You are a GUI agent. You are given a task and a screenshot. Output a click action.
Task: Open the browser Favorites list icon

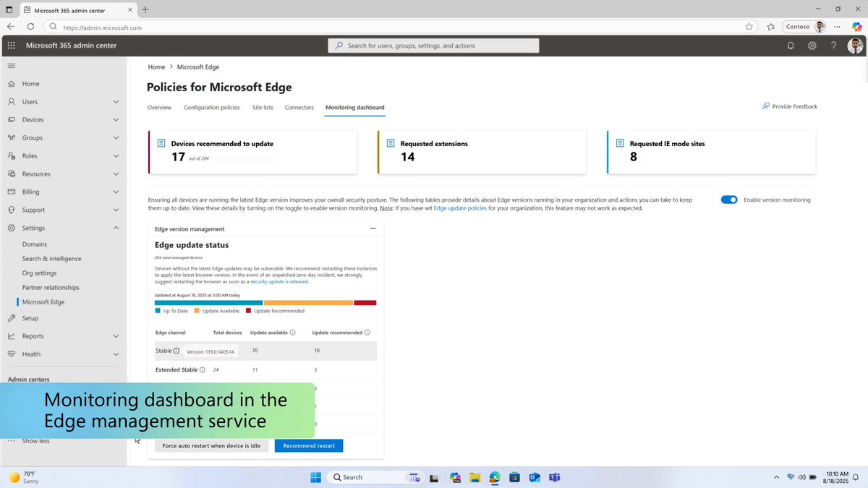click(771, 27)
